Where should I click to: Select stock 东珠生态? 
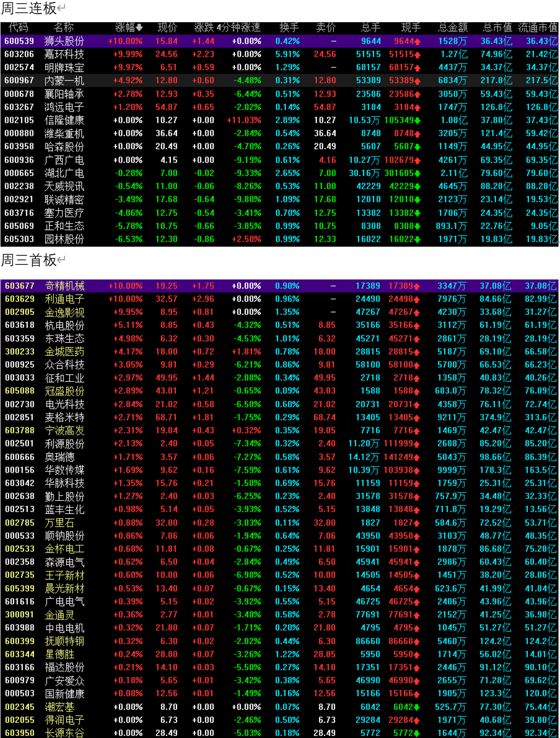coord(65,338)
